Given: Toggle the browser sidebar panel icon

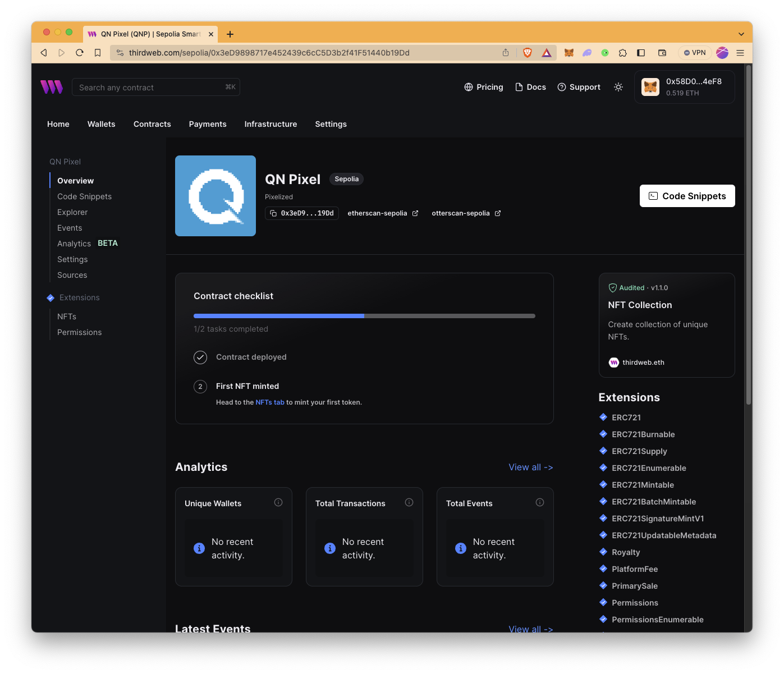Looking at the screenshot, I should pos(641,53).
